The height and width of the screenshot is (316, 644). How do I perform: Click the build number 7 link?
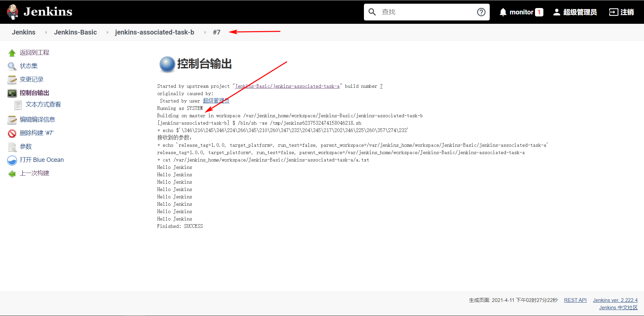(x=381, y=86)
